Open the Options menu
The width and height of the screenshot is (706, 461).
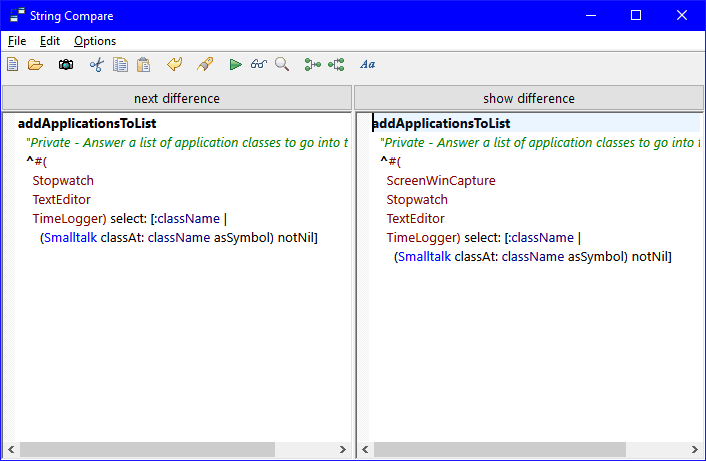(x=95, y=41)
